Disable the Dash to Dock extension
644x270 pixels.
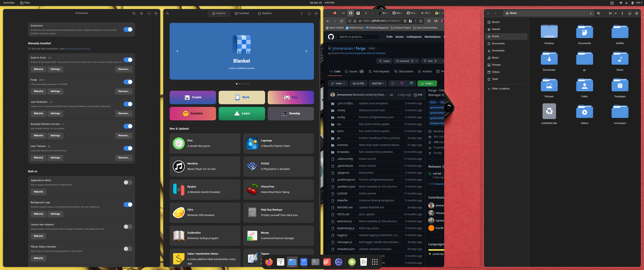point(128,60)
